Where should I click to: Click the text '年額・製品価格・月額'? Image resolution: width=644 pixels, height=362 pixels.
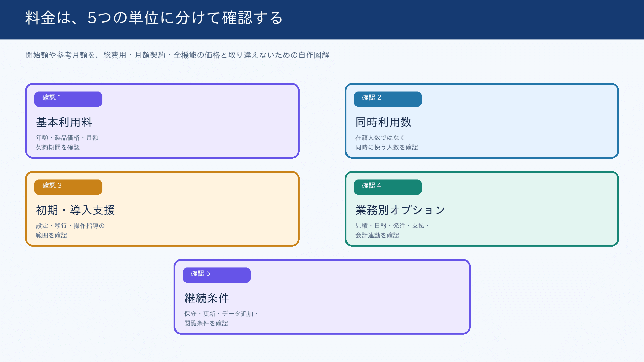(67, 138)
